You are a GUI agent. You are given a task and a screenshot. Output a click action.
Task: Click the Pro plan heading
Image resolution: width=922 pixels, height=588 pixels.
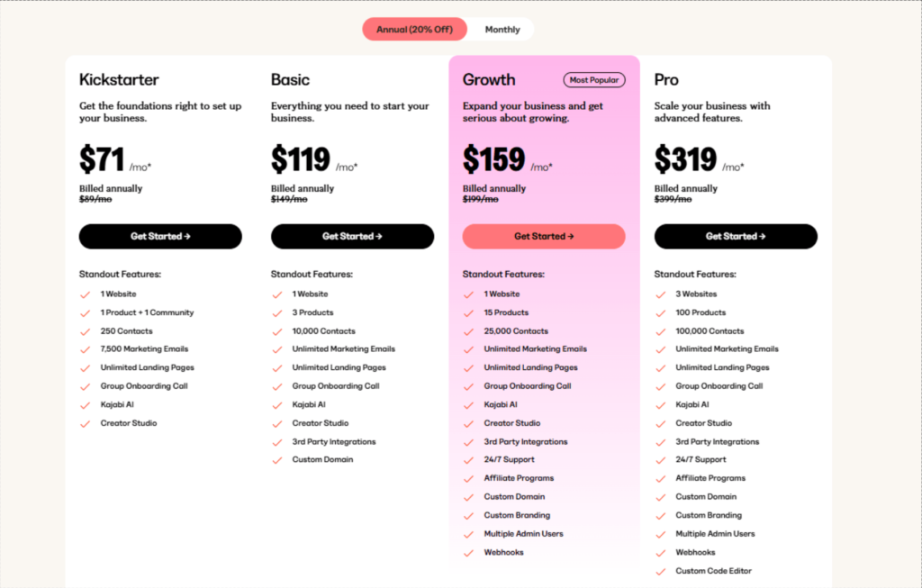(666, 80)
